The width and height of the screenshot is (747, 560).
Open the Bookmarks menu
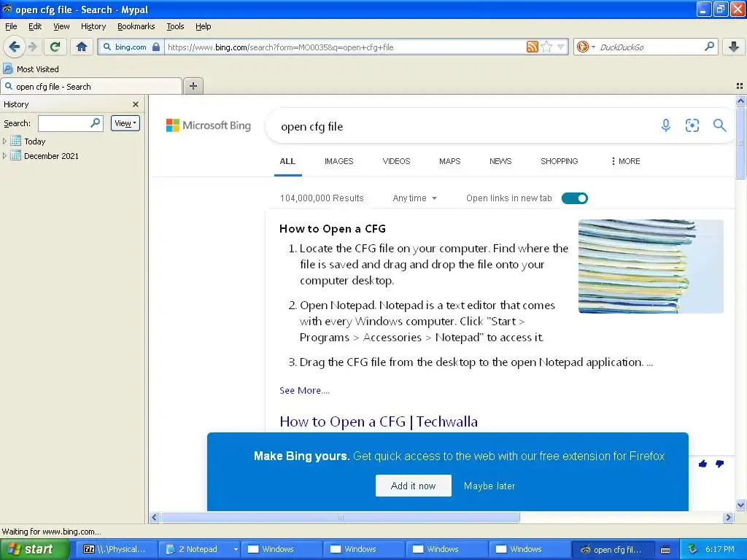[x=136, y=26]
